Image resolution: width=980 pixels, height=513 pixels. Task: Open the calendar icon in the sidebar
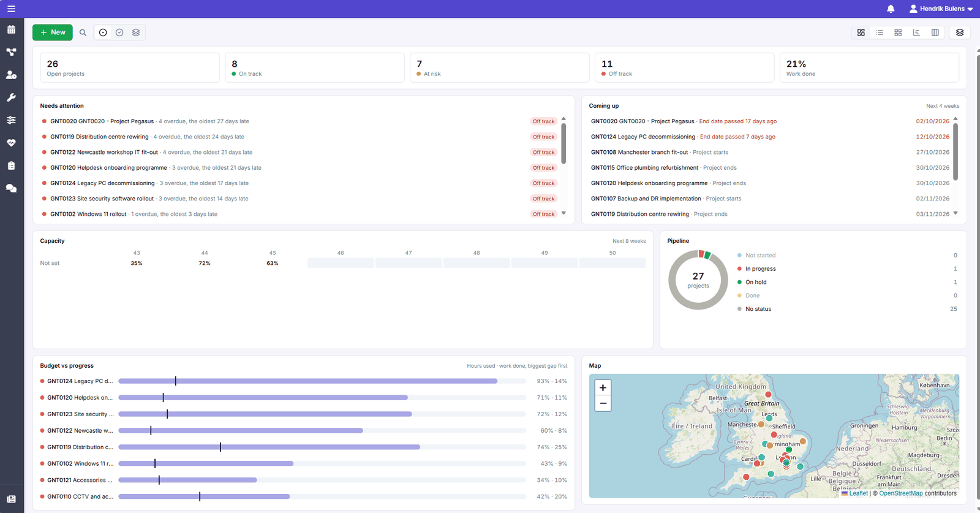11,29
